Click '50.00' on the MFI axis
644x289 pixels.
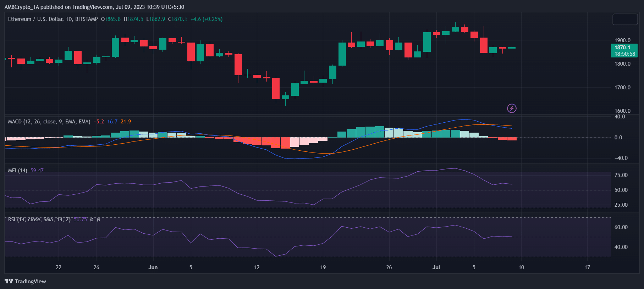pos(621,190)
